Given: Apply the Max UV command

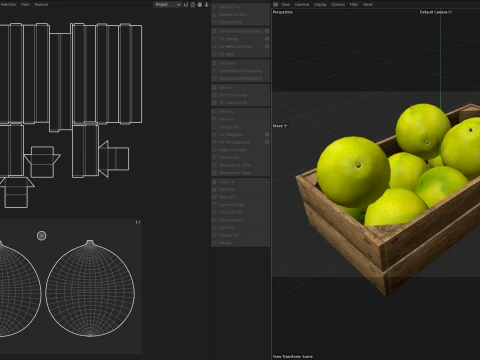Looking at the screenshot, I should pos(240,87).
